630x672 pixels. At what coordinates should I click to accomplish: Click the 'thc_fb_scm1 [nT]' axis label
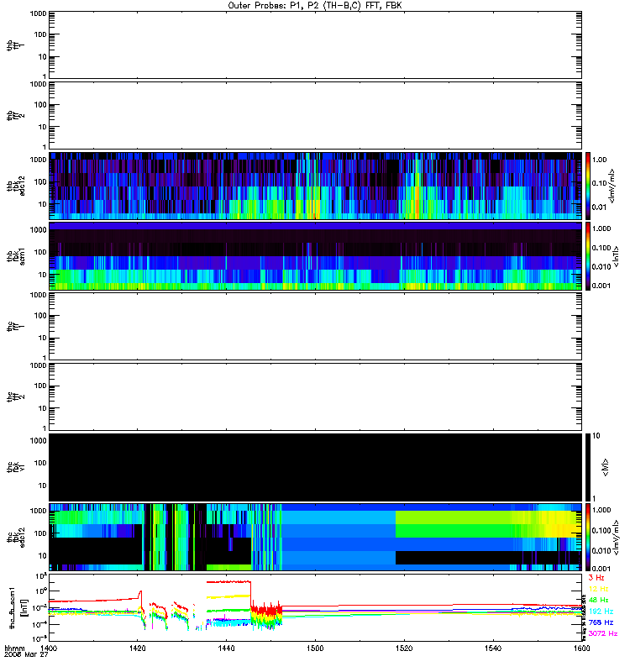pyautogui.click(x=18, y=607)
